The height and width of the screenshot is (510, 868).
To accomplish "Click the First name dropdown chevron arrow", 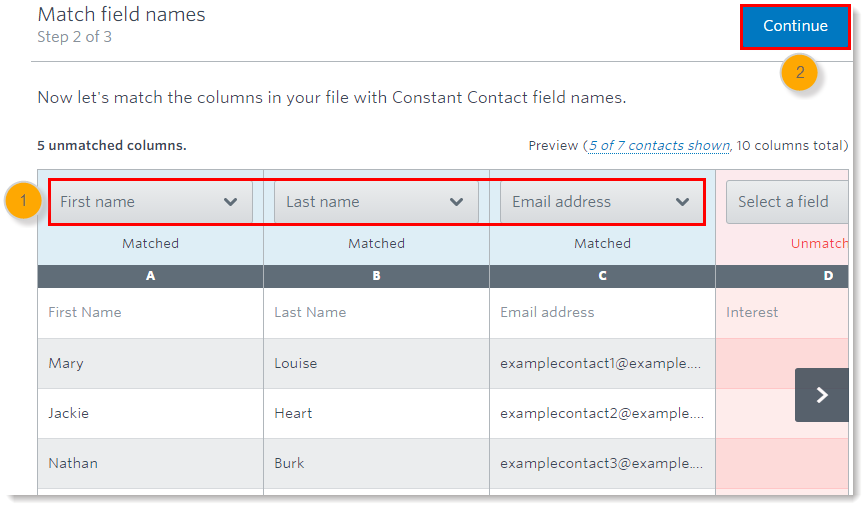I will (x=231, y=202).
